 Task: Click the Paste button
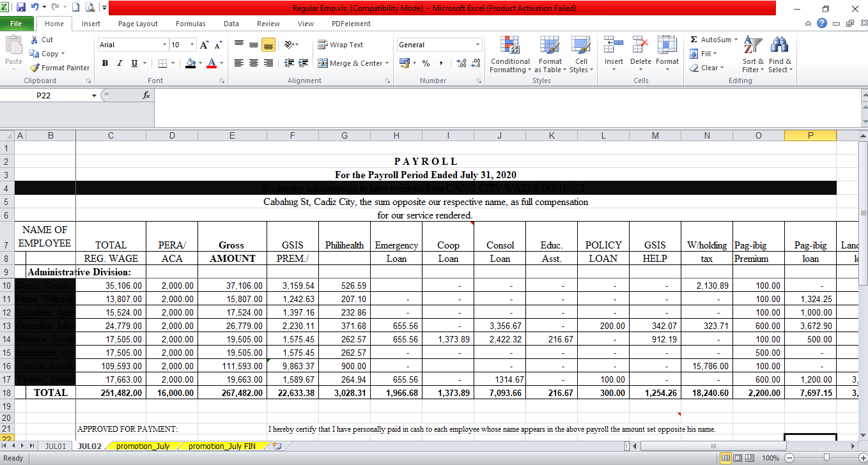[x=13, y=52]
